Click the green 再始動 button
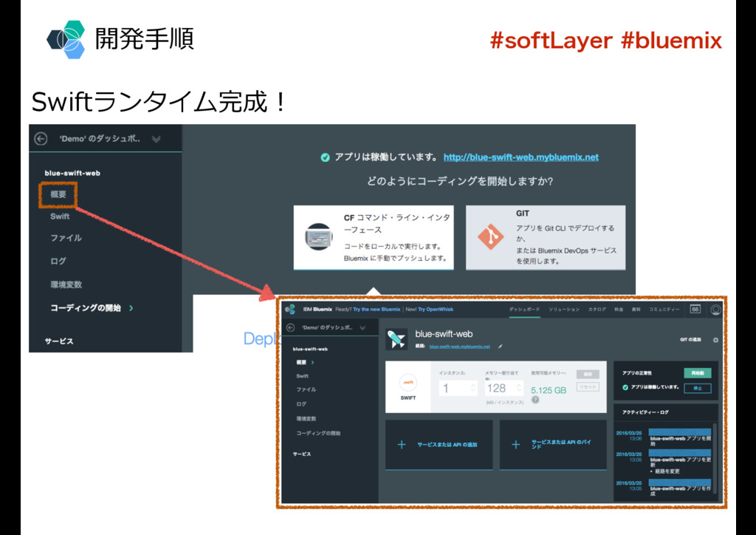Screen dimensions: 756x535 pos(697,373)
